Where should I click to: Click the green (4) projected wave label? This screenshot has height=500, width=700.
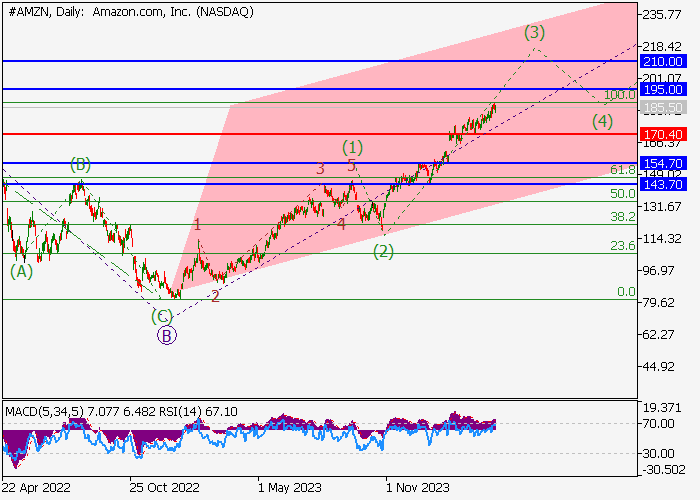(602, 121)
